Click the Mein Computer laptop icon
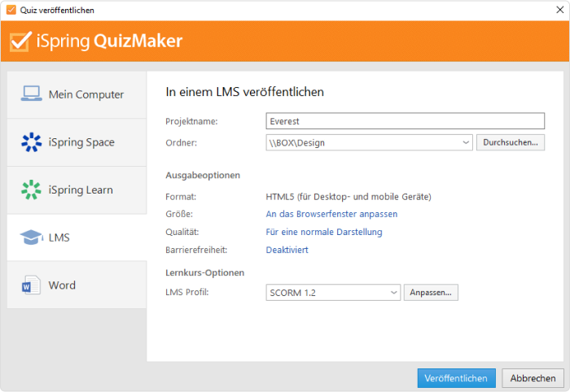Image resolution: width=570 pixels, height=392 pixels. (x=31, y=94)
